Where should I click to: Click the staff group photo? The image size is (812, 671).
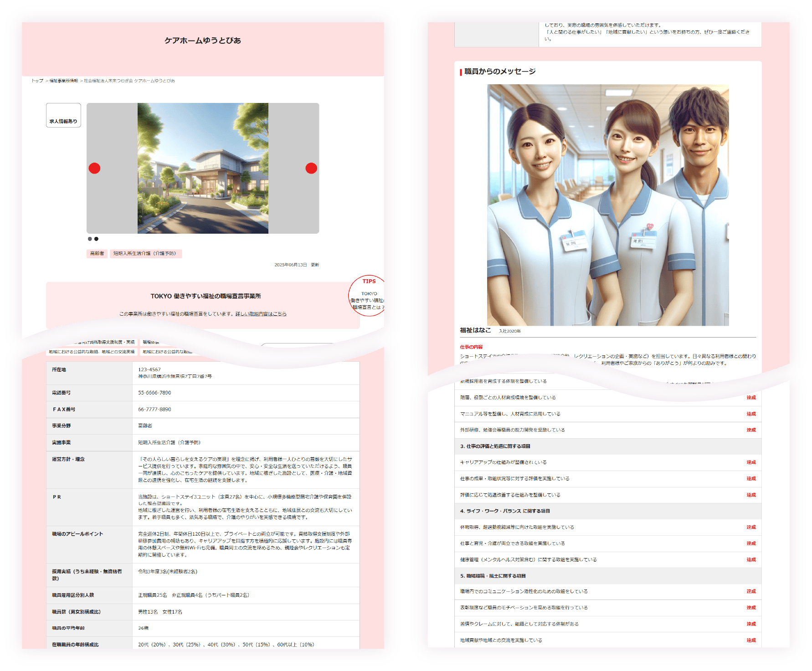coord(607,205)
